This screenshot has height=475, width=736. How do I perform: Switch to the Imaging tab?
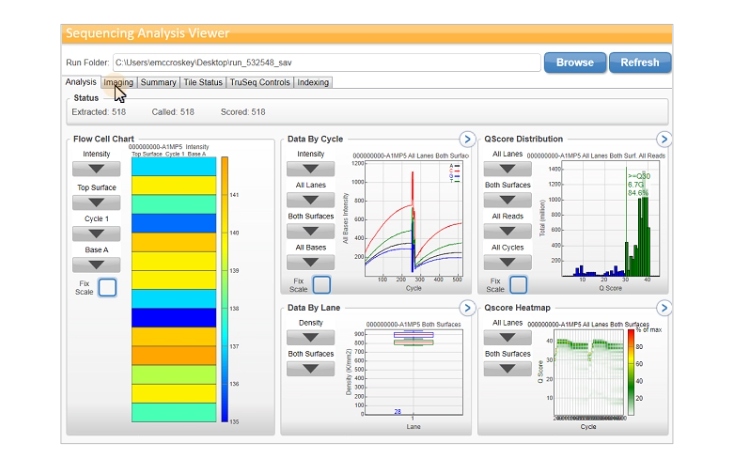118,82
